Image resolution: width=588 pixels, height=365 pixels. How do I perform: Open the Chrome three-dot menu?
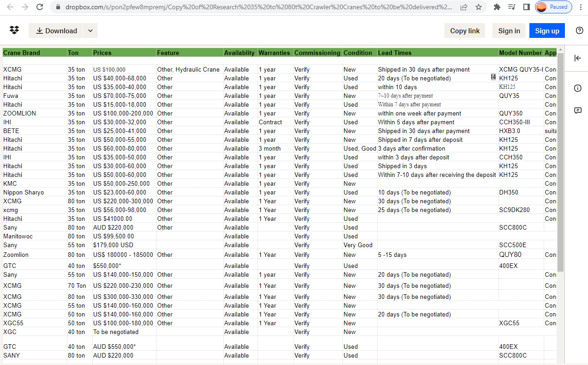click(x=581, y=7)
